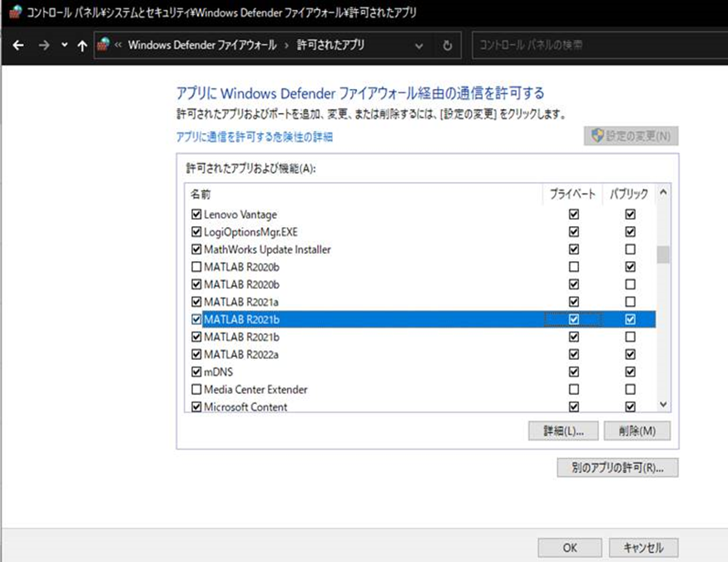
Task: Click パブリック column header
Action: point(629,194)
